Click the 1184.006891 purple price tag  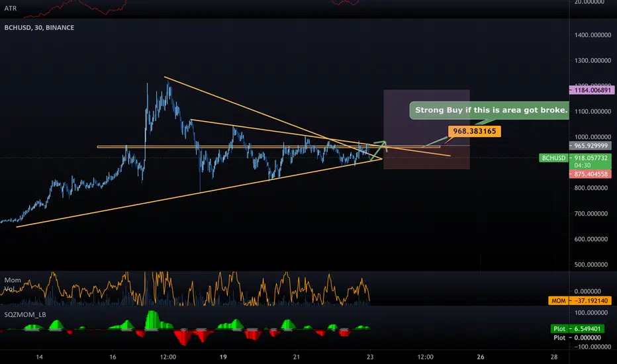(592, 90)
